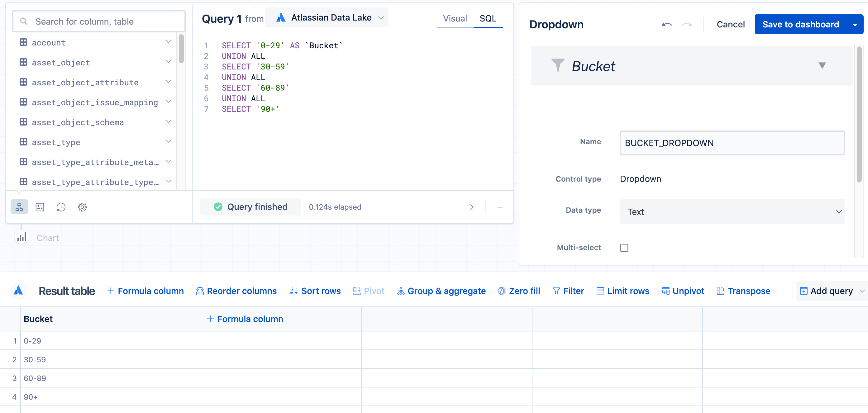Click the Cancel button

tap(730, 24)
